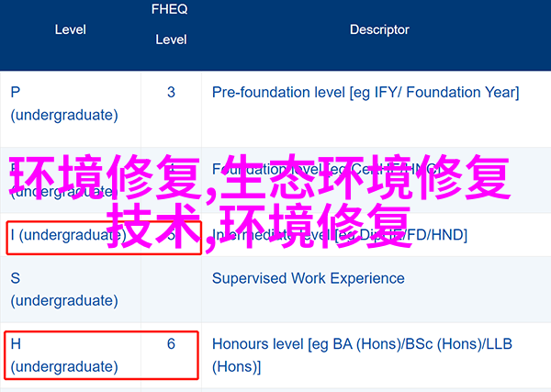Click the Foundation level descriptor text
This screenshot has height=392, width=551.
click(330, 170)
